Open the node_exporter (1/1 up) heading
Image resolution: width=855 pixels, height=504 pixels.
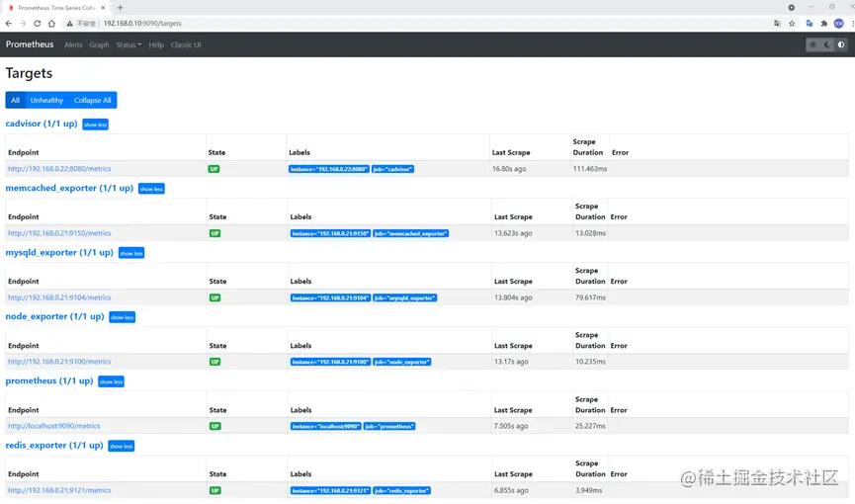point(54,316)
